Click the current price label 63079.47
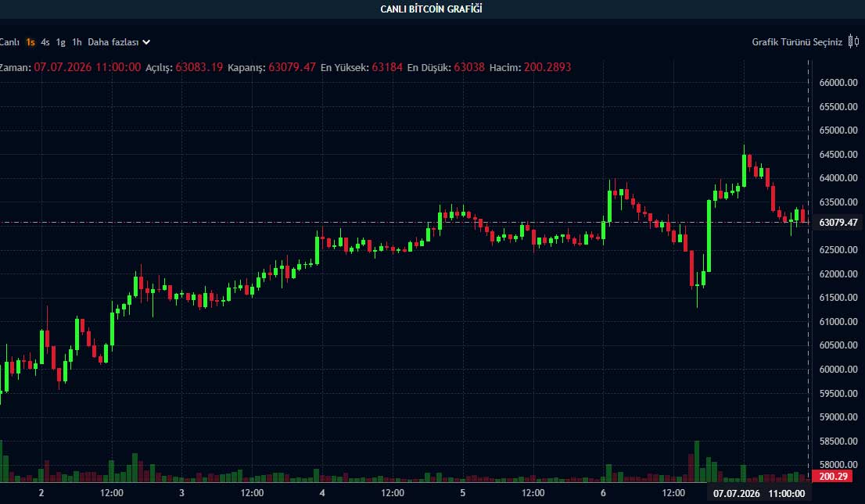 (838, 222)
